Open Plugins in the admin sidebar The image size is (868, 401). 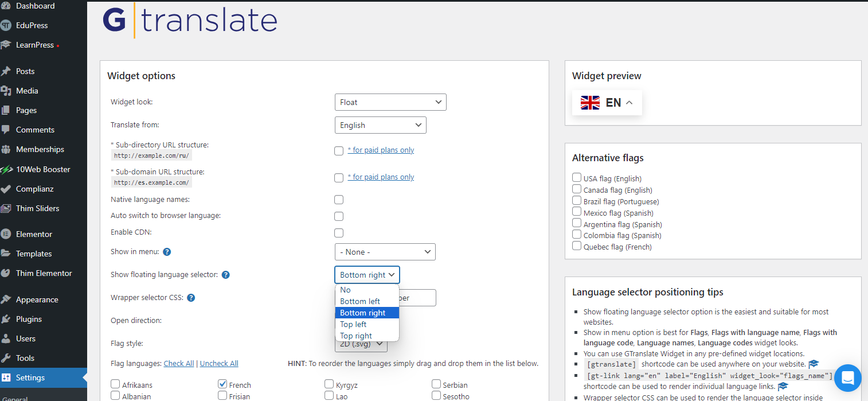tap(29, 319)
